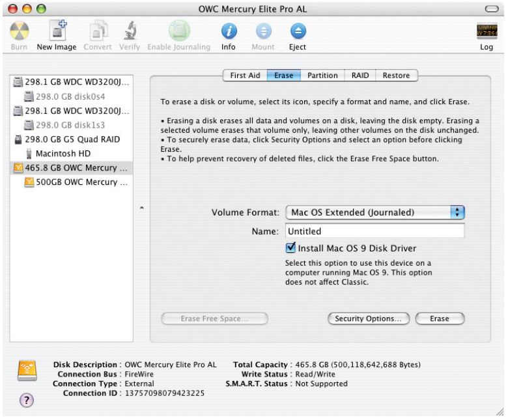Switch to the First Aid tab

(245, 76)
